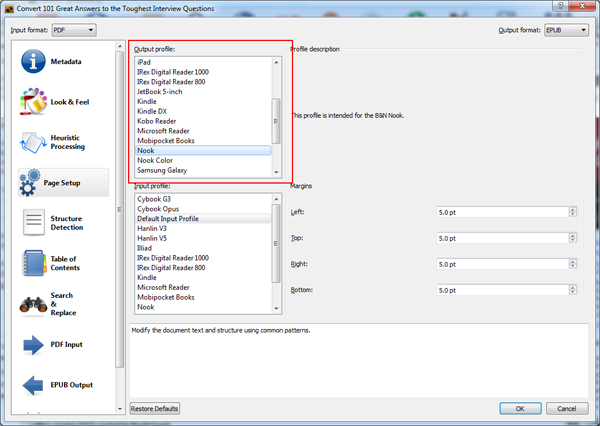This screenshot has height=426, width=600.
Task: Select Illiad input profile
Action: [x=203, y=248]
